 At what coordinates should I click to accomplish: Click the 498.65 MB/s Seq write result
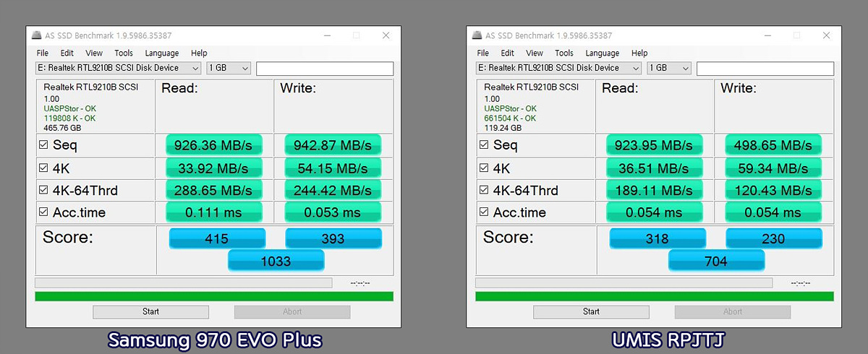coord(773,145)
